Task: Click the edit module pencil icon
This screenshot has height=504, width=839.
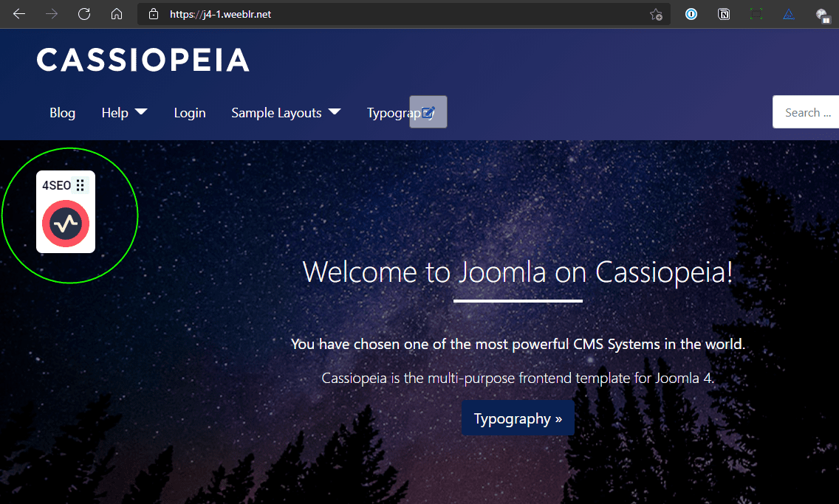Action: coord(428,112)
